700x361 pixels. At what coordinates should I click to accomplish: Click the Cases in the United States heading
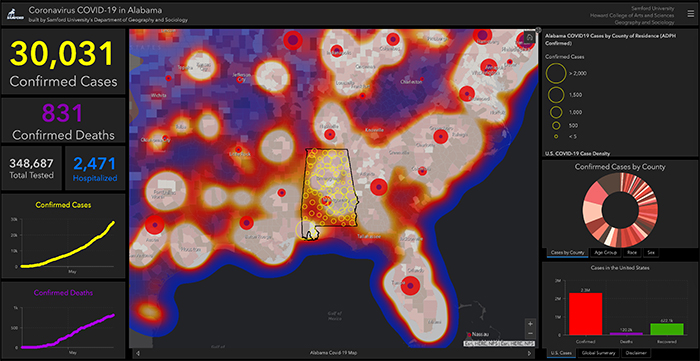(620, 268)
